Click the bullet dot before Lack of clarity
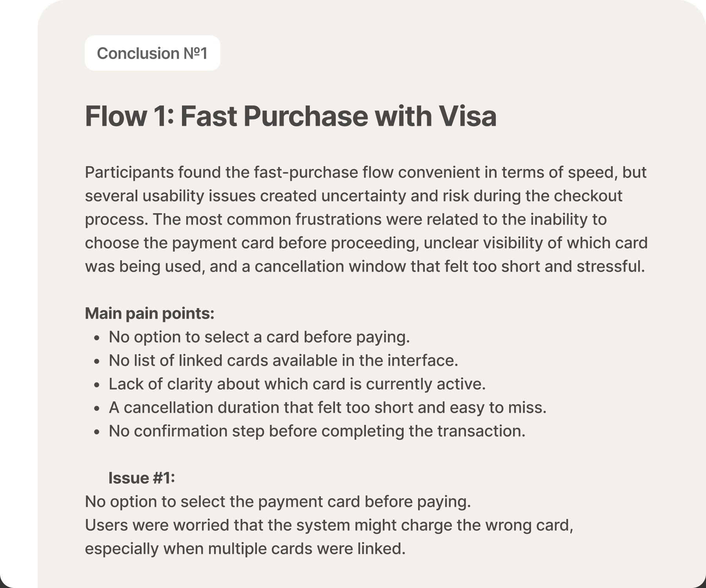Image resolution: width=706 pixels, height=588 pixels. pos(97,385)
